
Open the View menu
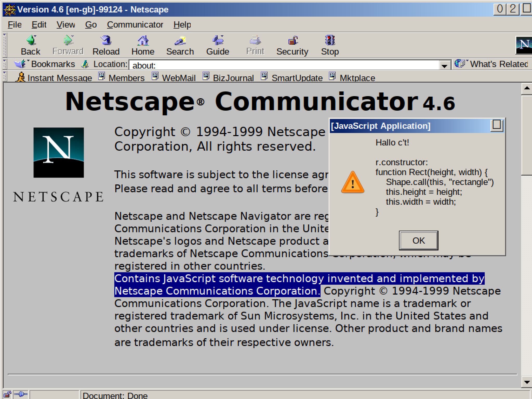tap(66, 25)
